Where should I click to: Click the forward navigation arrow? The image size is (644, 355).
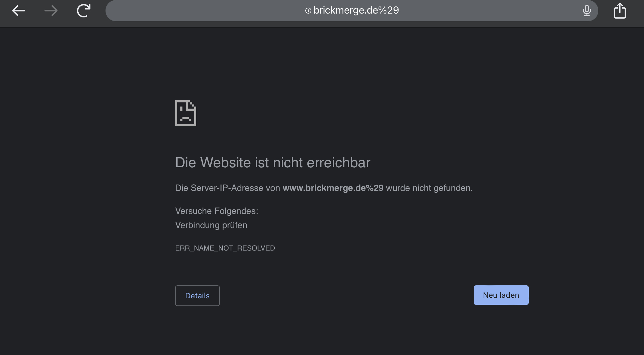(x=51, y=11)
